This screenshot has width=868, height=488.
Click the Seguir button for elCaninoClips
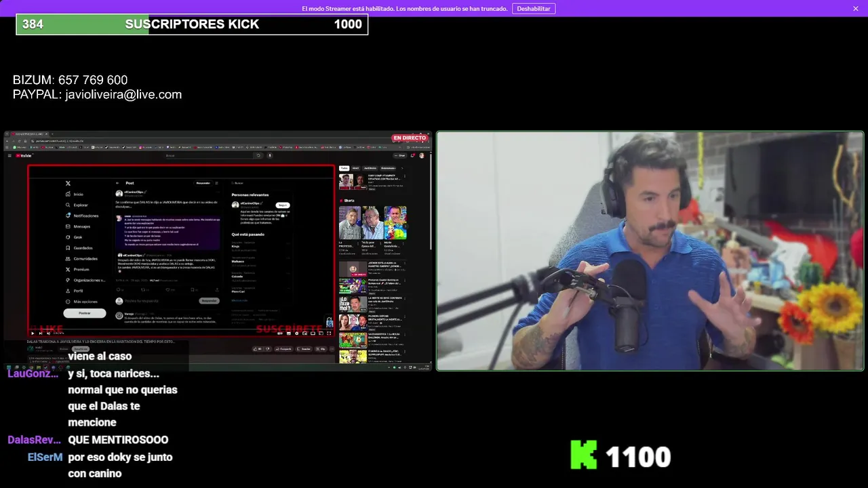tap(283, 205)
